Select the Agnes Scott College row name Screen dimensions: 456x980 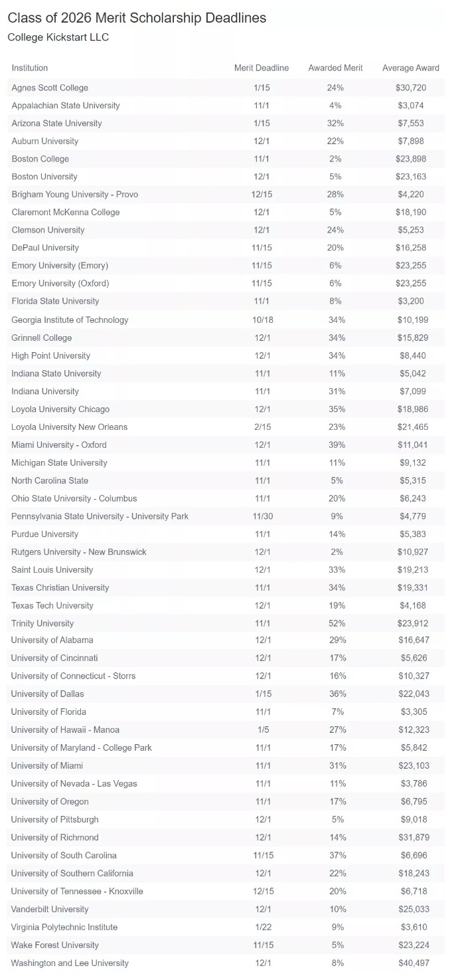50,88
